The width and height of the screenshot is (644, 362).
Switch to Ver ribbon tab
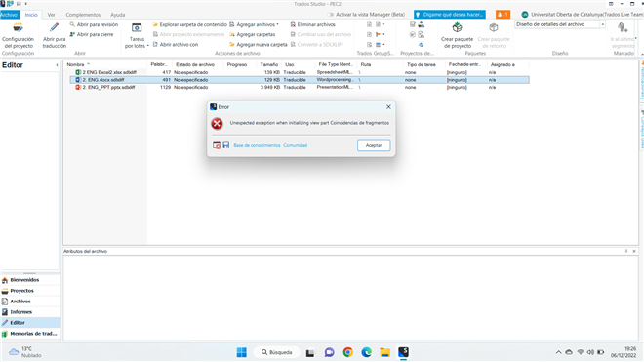click(51, 15)
